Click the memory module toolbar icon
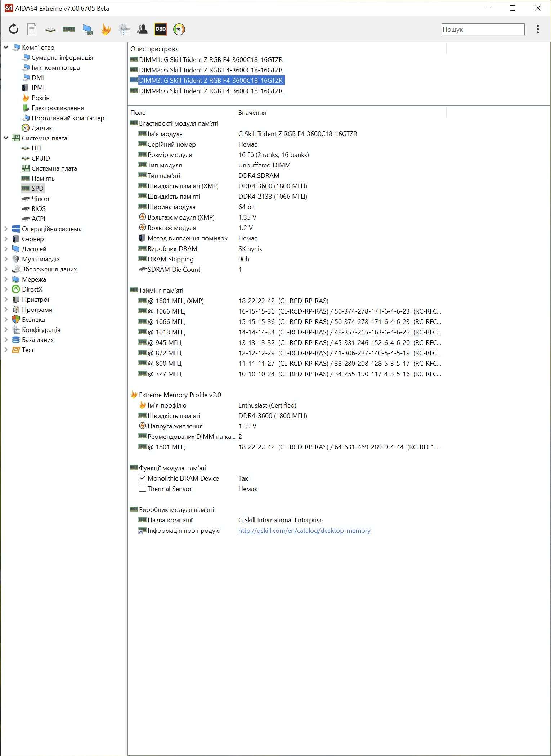Image resolution: width=551 pixels, height=756 pixels. click(x=69, y=29)
